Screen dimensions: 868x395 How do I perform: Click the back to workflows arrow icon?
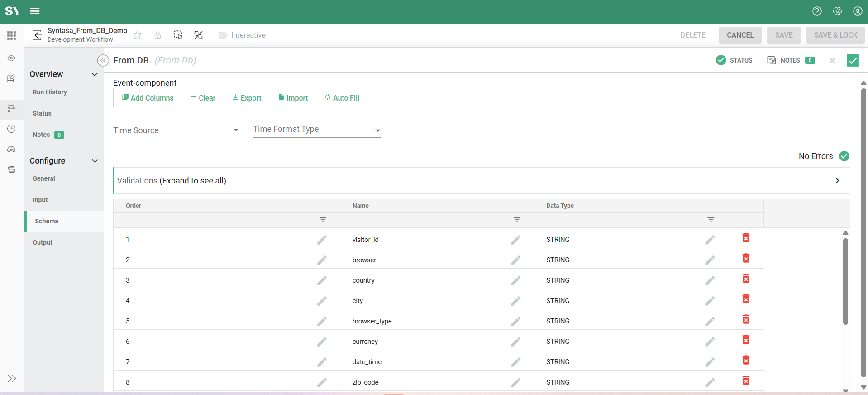pos(38,35)
